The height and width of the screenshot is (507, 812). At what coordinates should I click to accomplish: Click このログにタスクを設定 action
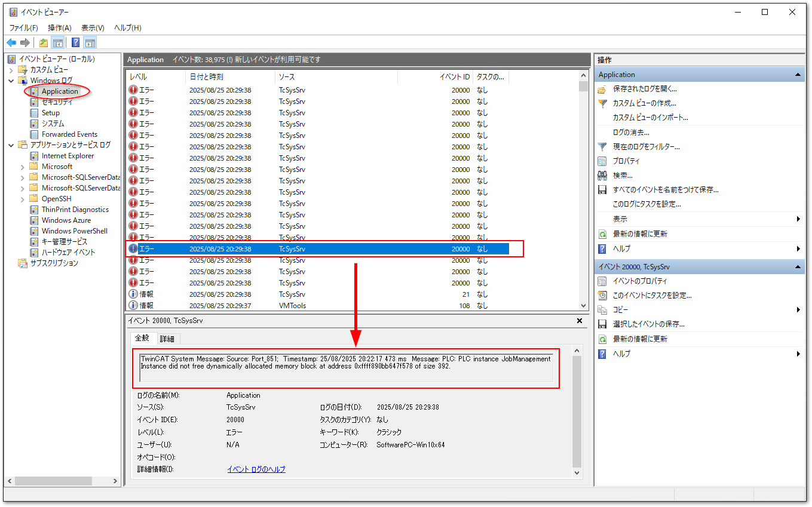(646, 204)
